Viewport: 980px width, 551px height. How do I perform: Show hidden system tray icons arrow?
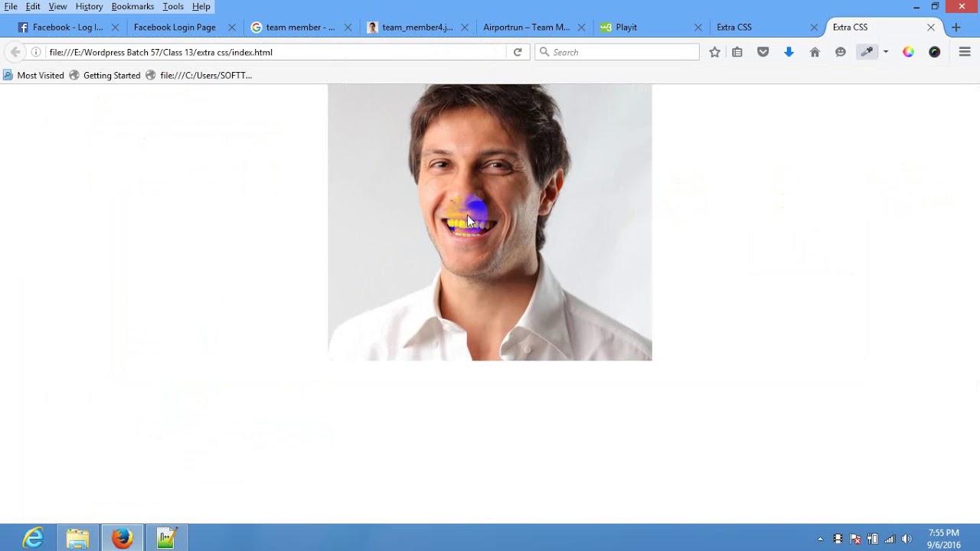(x=820, y=539)
